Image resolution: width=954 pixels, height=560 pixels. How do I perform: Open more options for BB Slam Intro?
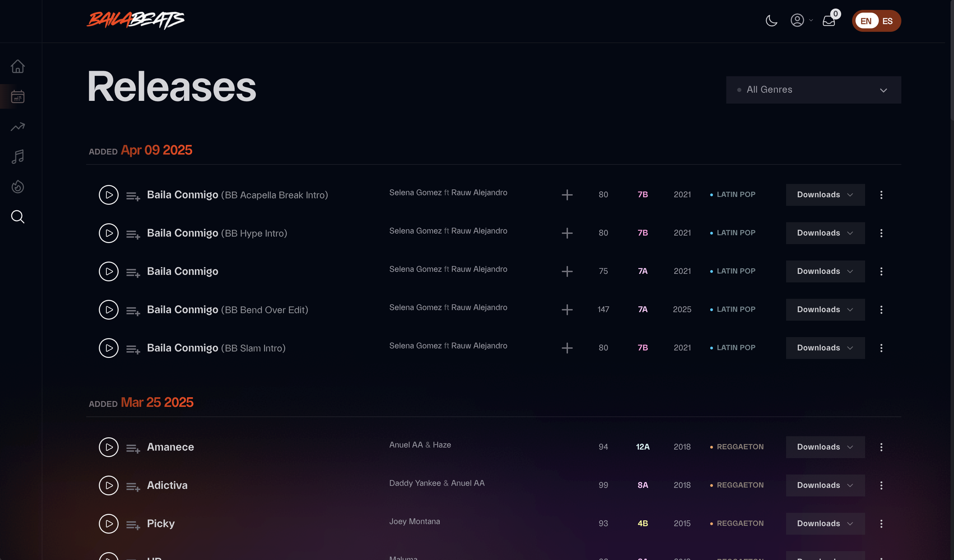(x=881, y=348)
